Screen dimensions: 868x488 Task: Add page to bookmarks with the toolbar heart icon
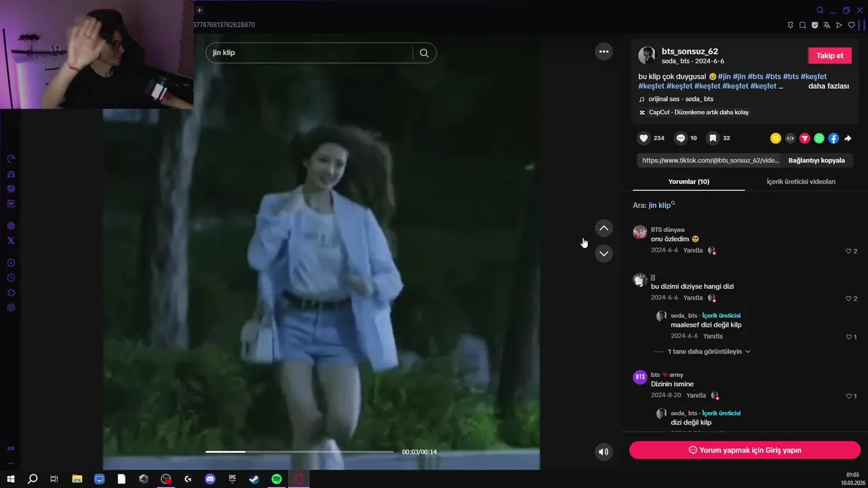852,25
